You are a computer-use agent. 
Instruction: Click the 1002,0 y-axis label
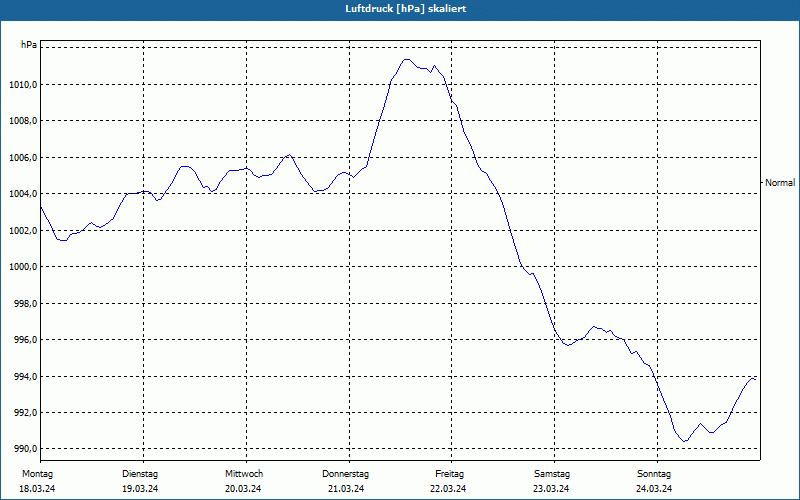[23, 231]
